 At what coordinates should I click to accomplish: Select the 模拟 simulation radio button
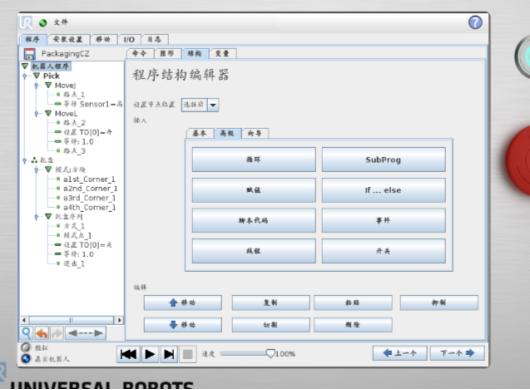tap(26, 347)
